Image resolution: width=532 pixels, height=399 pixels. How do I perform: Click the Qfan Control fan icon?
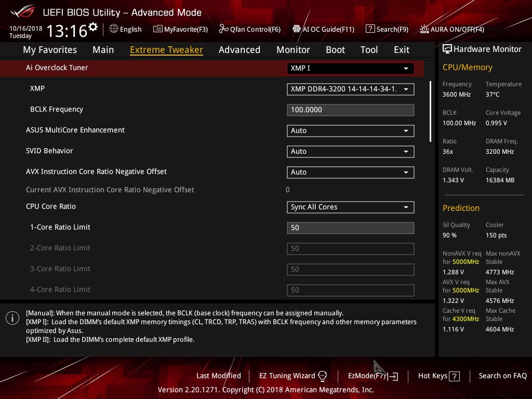pyautogui.click(x=223, y=29)
